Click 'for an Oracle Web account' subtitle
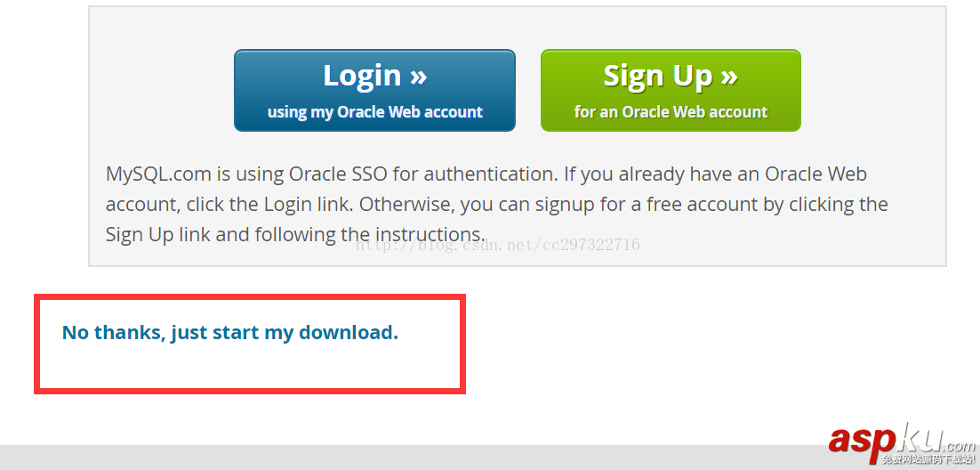The image size is (980, 470). coord(671,112)
